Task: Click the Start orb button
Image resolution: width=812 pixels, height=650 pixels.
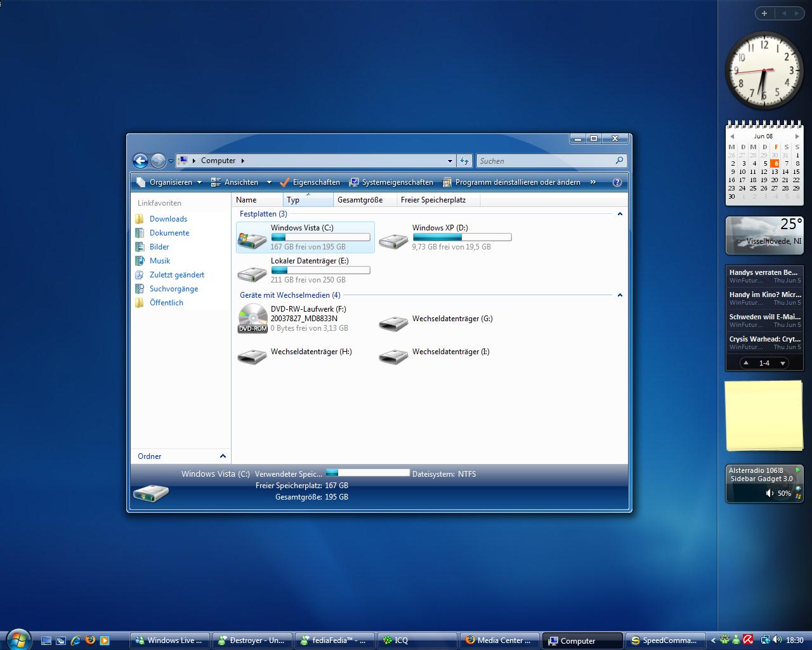Action: (x=18, y=639)
